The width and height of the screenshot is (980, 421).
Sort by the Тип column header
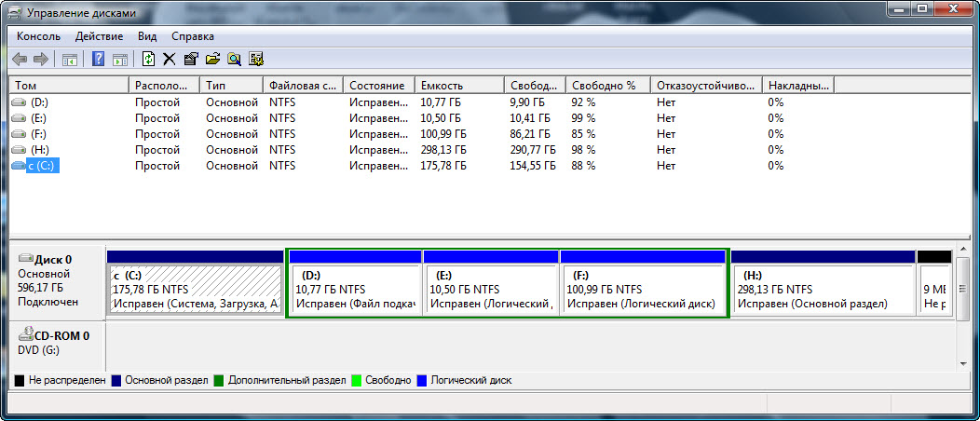pyautogui.click(x=231, y=86)
